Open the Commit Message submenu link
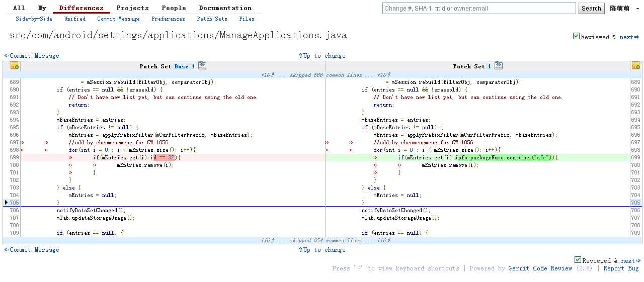Image resolution: width=644 pixels, height=282 pixels. [x=119, y=19]
